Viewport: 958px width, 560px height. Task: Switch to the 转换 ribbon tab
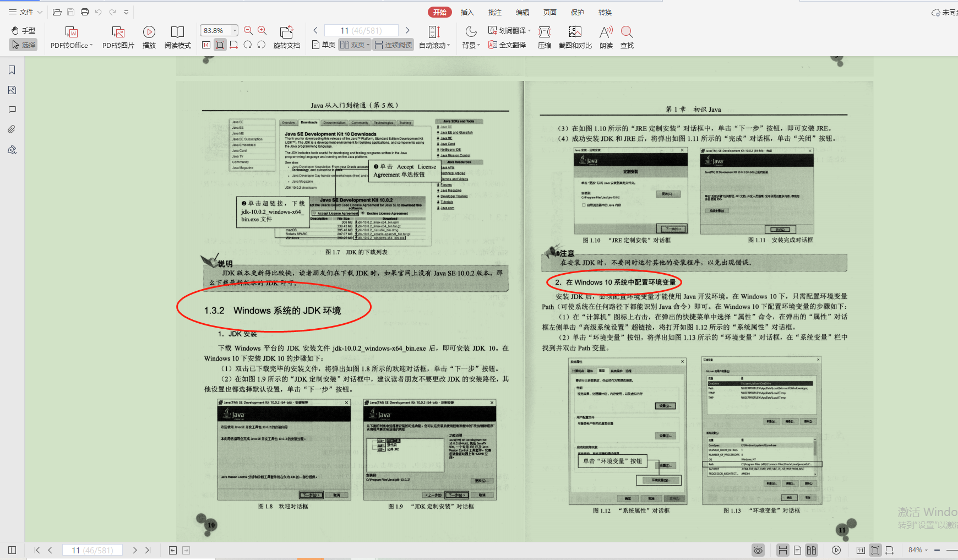605,12
